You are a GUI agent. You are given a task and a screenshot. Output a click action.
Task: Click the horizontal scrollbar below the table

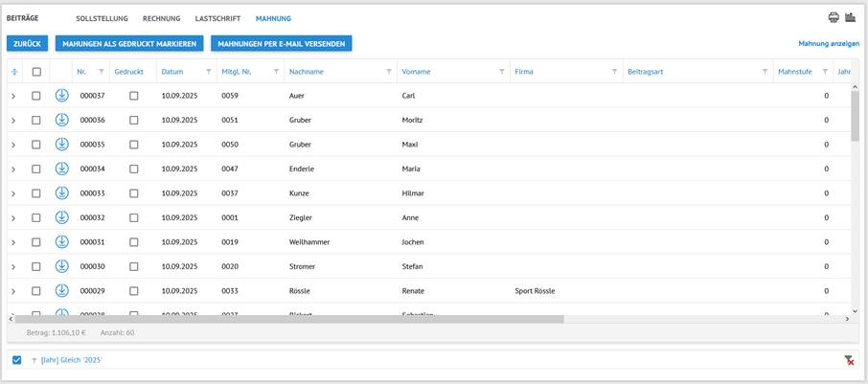(287, 319)
